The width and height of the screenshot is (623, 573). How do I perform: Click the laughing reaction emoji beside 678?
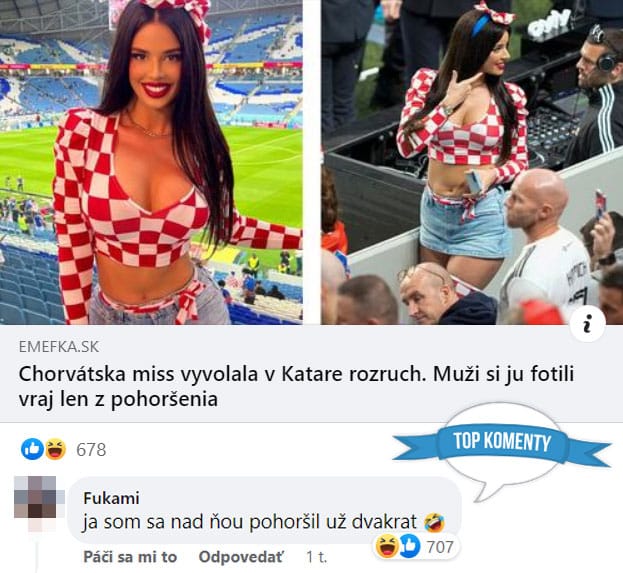coord(56,449)
